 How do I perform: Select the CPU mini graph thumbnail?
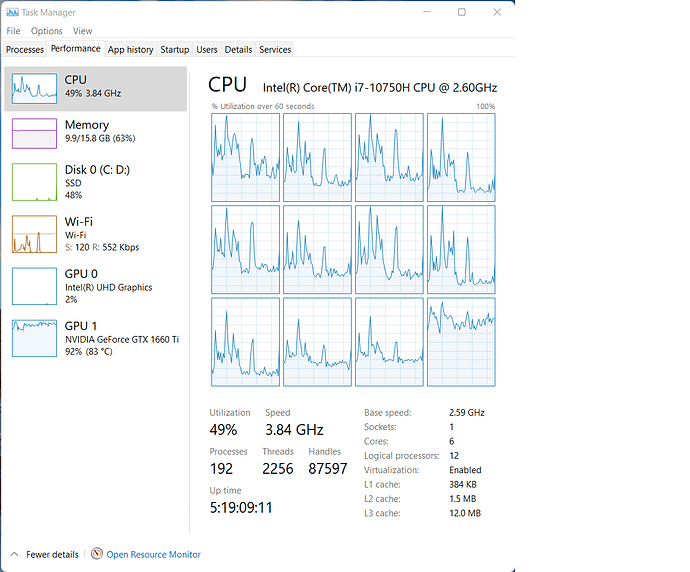[34, 88]
